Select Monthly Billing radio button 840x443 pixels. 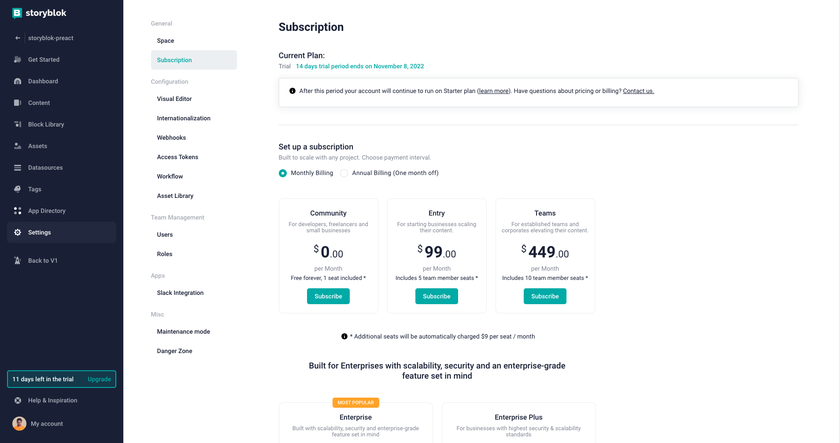click(283, 173)
